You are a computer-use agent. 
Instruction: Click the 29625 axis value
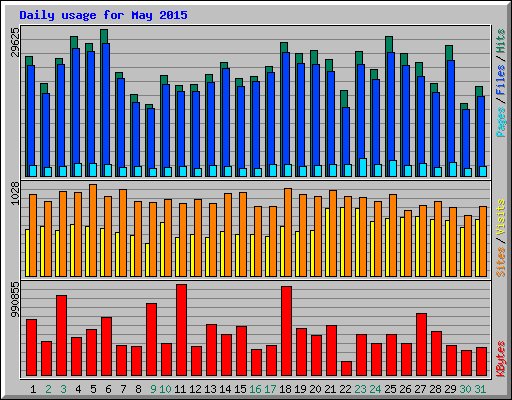[15, 42]
